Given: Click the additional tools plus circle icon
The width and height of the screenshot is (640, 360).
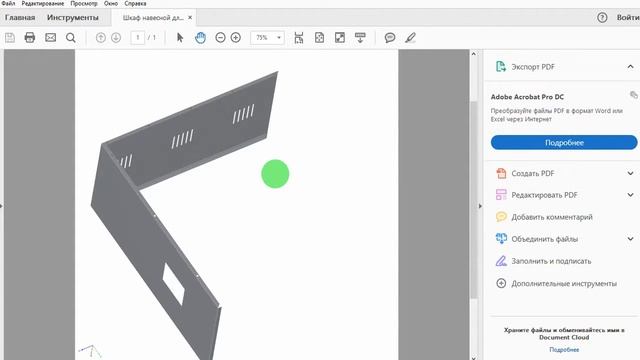Looking at the screenshot, I should [501, 283].
